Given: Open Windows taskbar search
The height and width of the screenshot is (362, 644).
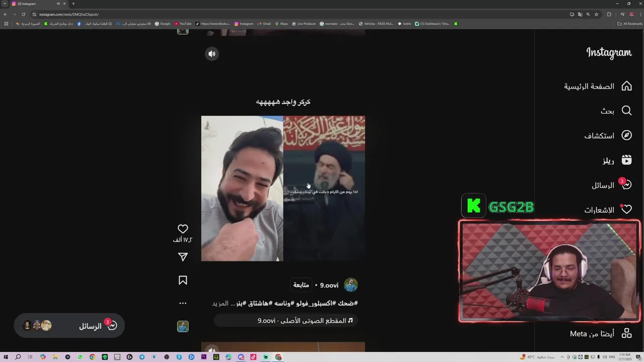Looking at the screenshot, I should point(18,357).
